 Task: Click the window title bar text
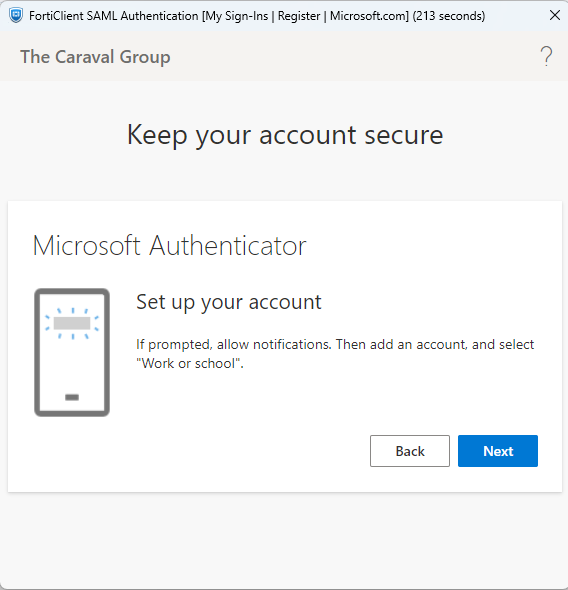click(257, 16)
